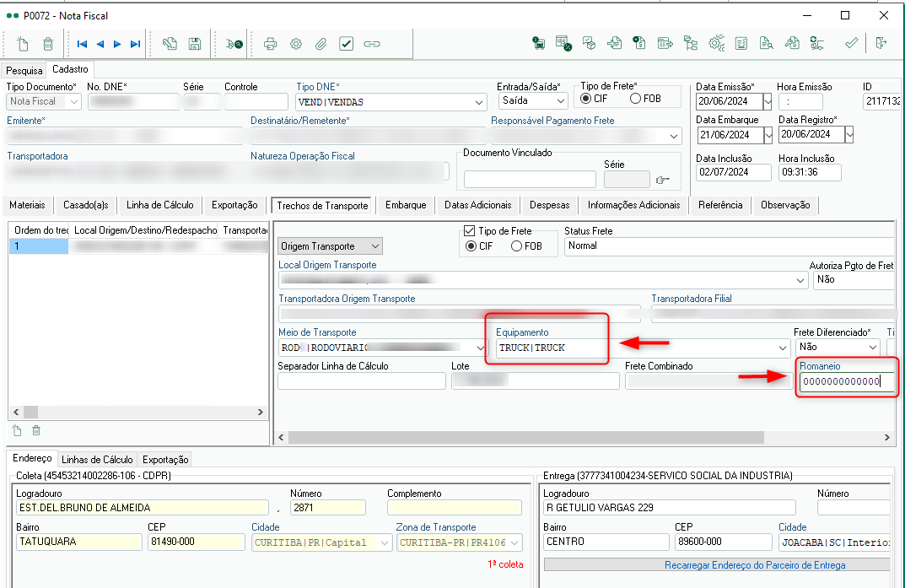905x588 pixels.
Task: Open the Frete Diferenciado dropdown
Action: [x=873, y=348]
